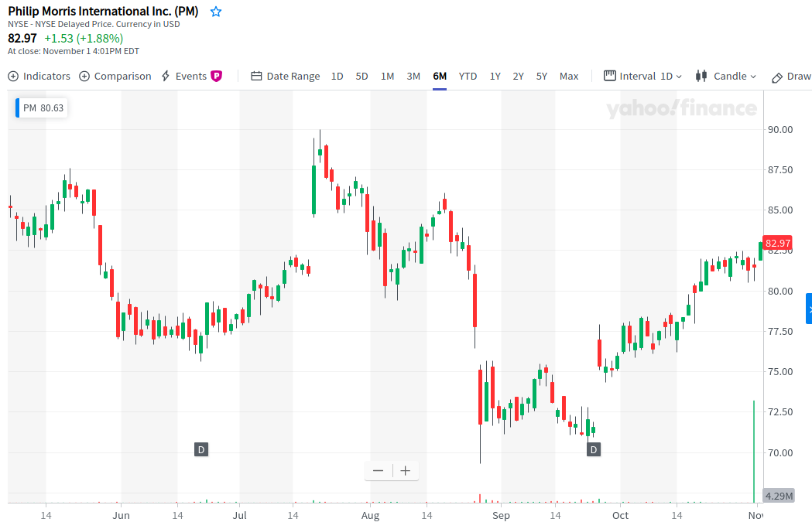Viewport: 812px width, 529px height.
Task: Choose the 5D time range
Action: (361, 76)
